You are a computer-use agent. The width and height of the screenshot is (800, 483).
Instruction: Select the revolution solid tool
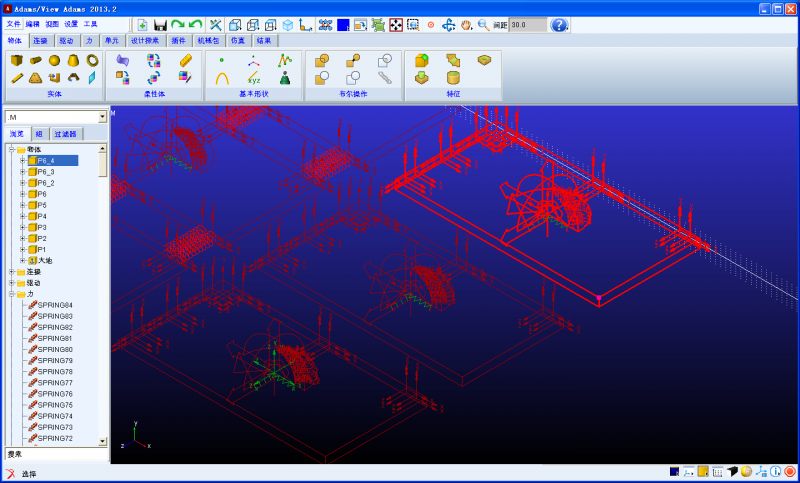point(73,78)
